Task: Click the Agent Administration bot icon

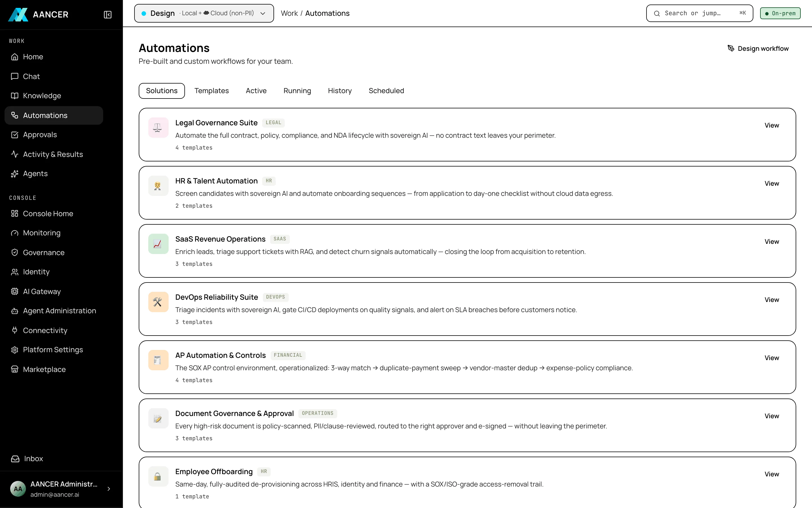Action: click(x=14, y=311)
